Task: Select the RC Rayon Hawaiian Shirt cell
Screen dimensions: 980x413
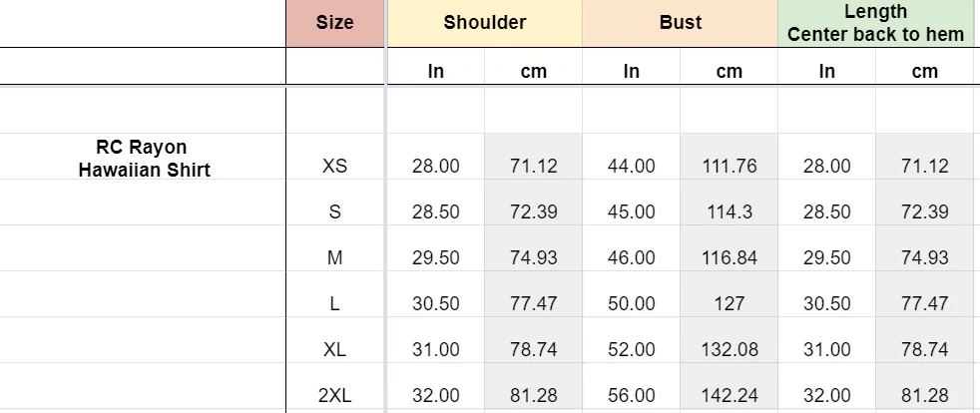Action: coord(145,159)
